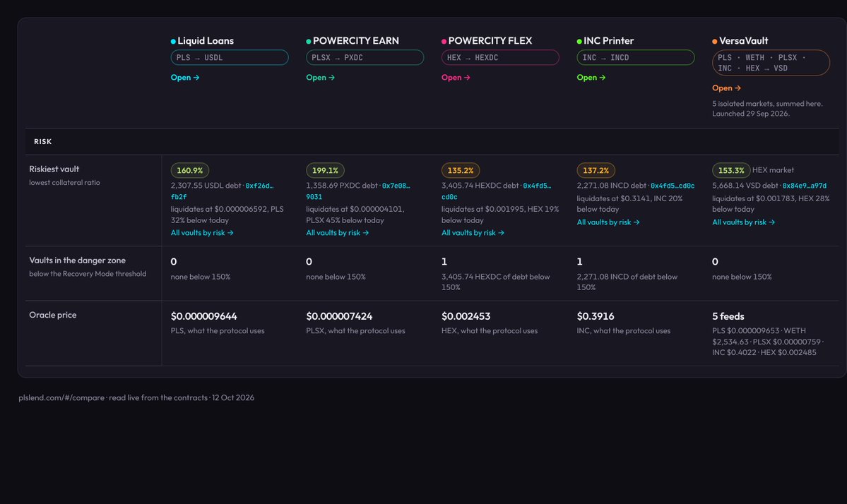Click the Oracle price row label
Screen dimensions: 847x504
point(53,315)
